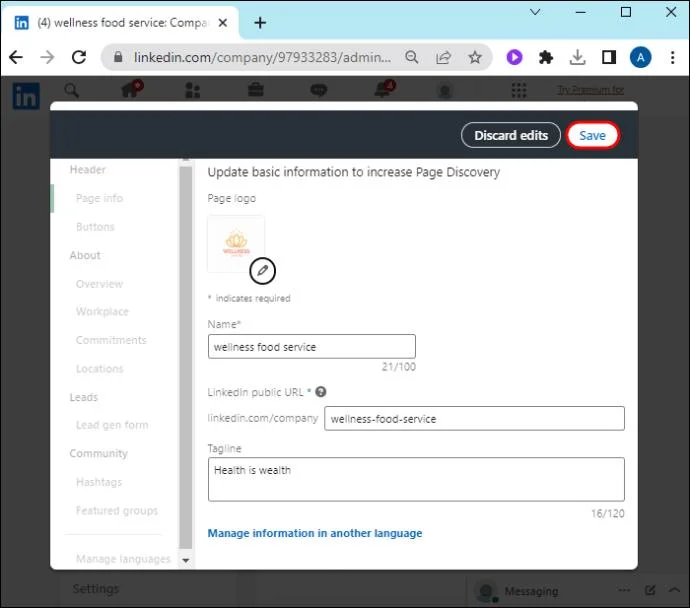Close the wellness food service tab
Image resolution: width=690 pixels, height=608 pixels.
(x=223, y=22)
